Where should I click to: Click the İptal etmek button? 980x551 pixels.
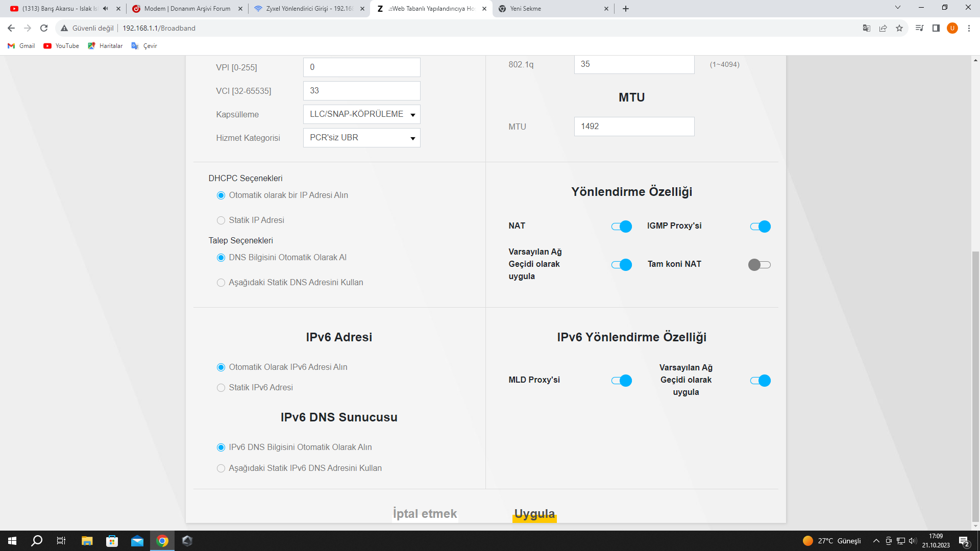[425, 514]
